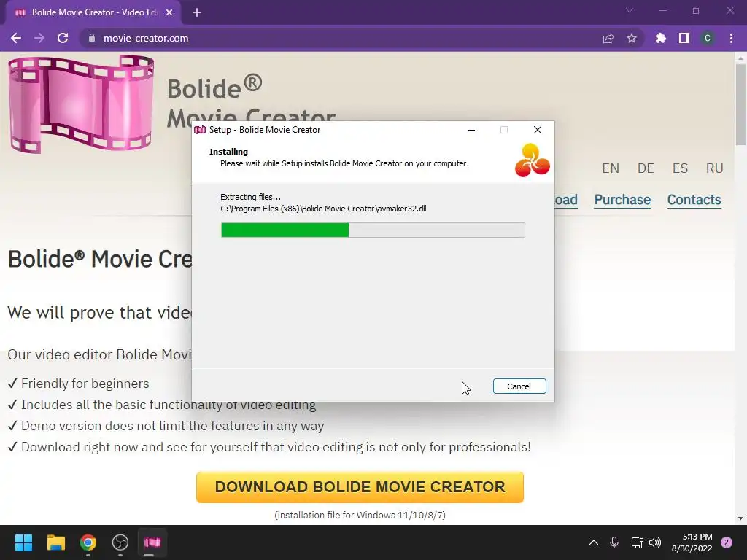Cancel the Bolide Movie Creator installation
Viewport: 747px width, 560px height.
point(519,386)
